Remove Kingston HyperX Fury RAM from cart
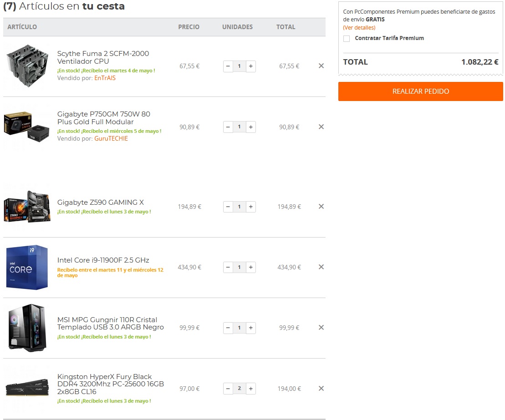Screen dimensions: 505x420 tap(321, 389)
